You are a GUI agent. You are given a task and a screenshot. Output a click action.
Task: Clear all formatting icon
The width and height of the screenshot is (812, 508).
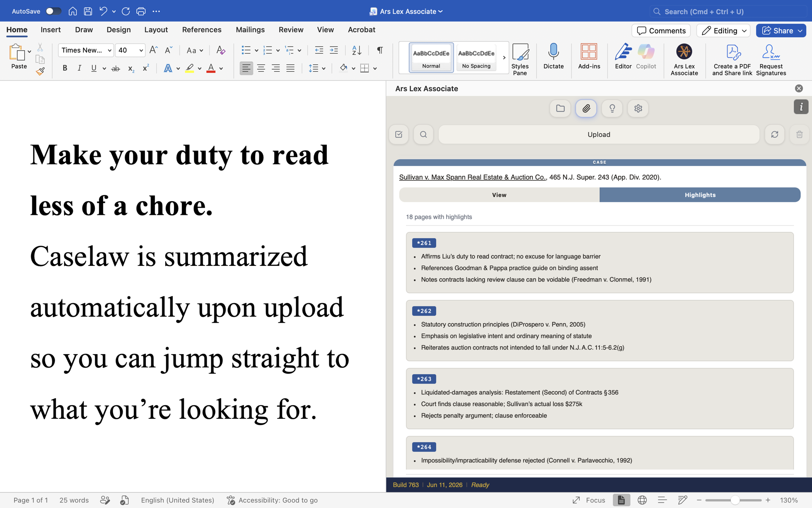pyautogui.click(x=221, y=50)
